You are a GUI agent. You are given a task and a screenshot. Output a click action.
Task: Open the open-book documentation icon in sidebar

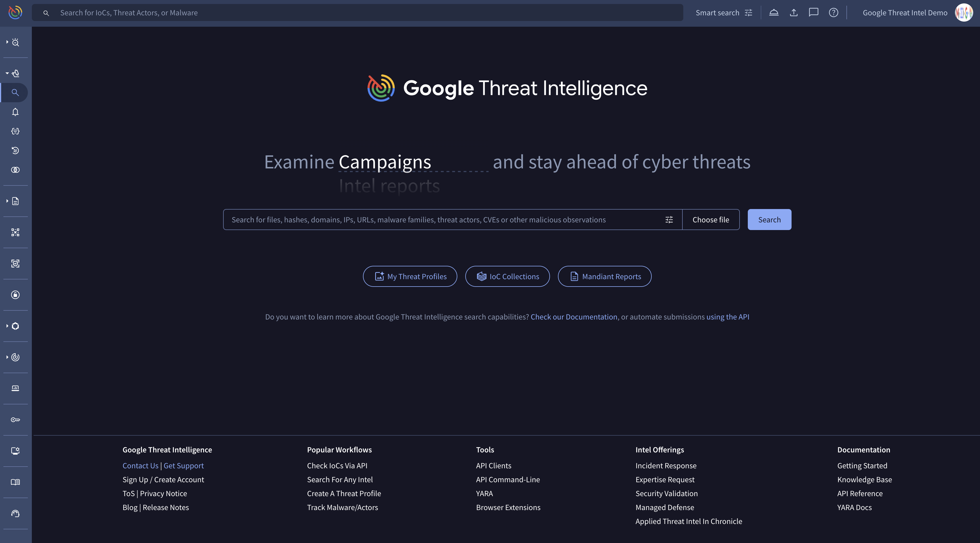[15, 482]
